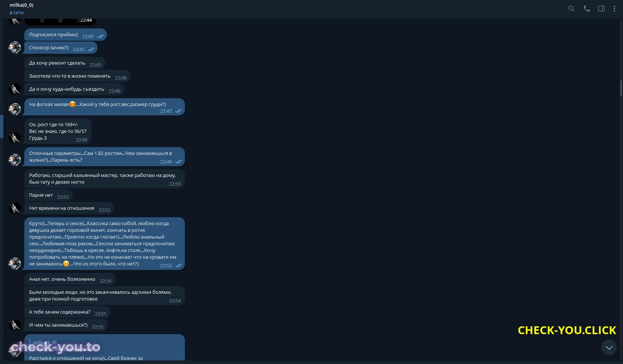The height and width of the screenshot is (364, 623).
Task: Click avatar beside 'Да и хочу куда-нибудь съездить'
Action: pos(15,89)
